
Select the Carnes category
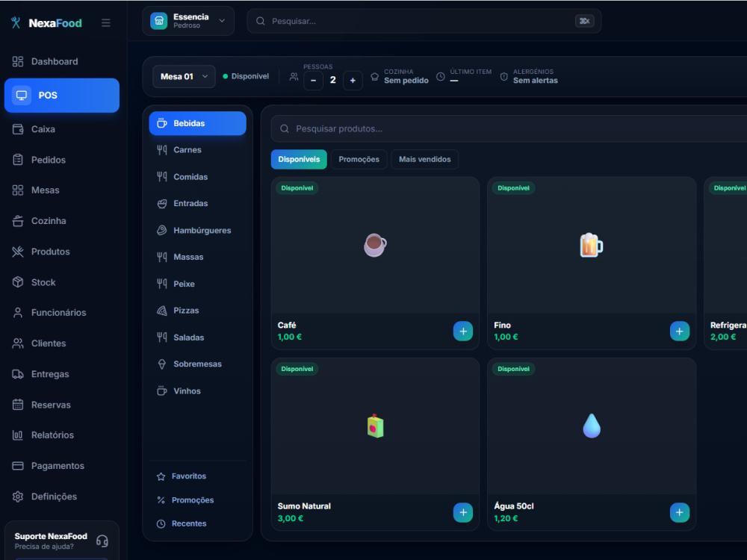click(198, 150)
